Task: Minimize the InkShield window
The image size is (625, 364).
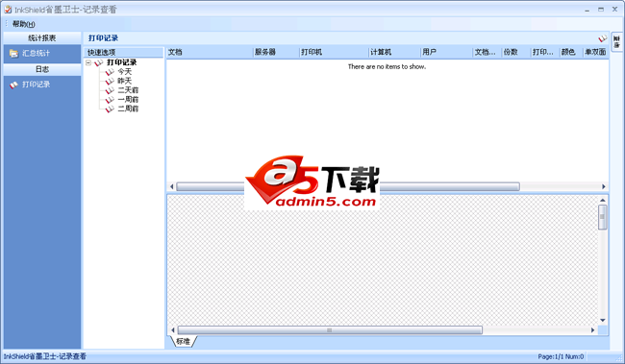Action: [587, 10]
